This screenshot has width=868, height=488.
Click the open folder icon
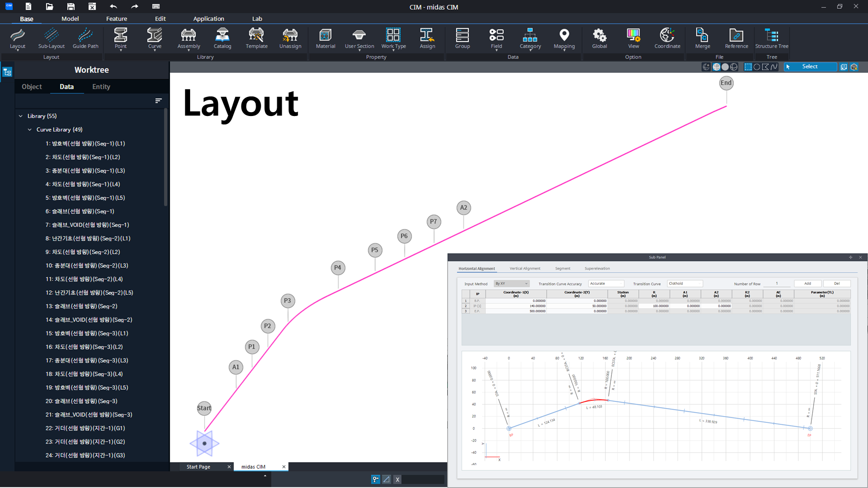pos(49,6)
